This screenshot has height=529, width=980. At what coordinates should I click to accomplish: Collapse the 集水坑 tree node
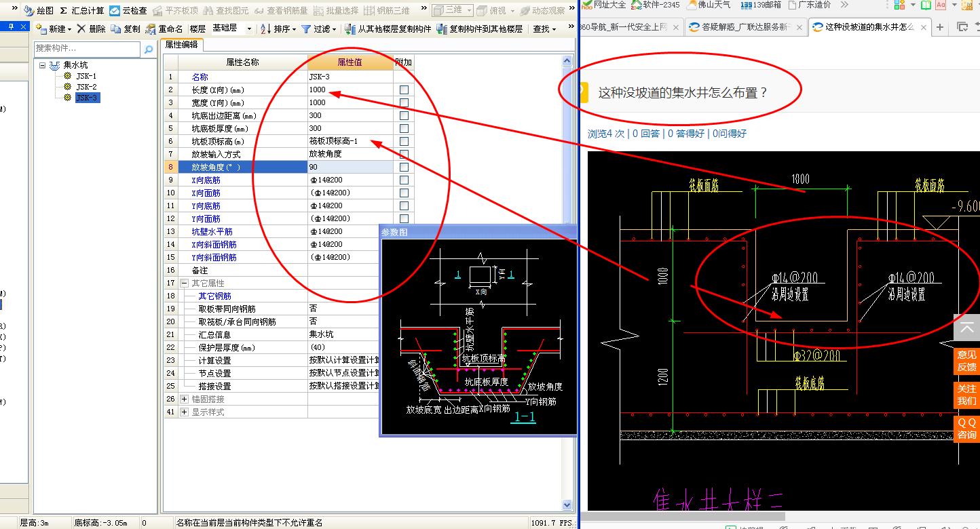pyautogui.click(x=42, y=65)
